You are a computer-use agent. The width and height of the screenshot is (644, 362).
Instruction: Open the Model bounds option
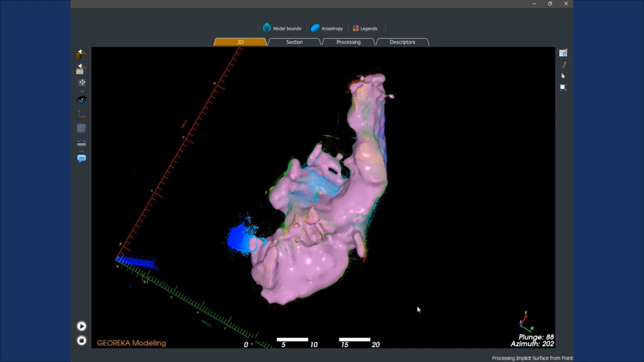click(x=282, y=28)
